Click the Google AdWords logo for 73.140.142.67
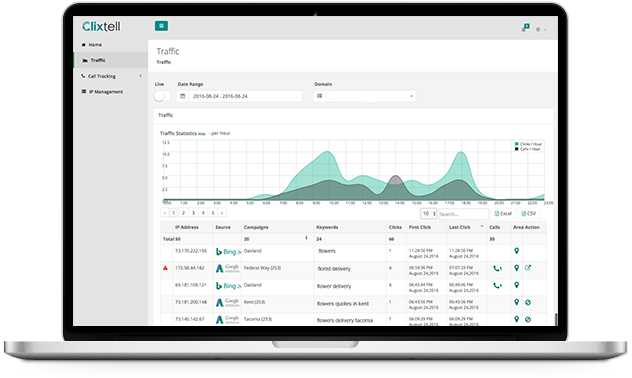This screenshot has width=632, height=378. (x=227, y=320)
